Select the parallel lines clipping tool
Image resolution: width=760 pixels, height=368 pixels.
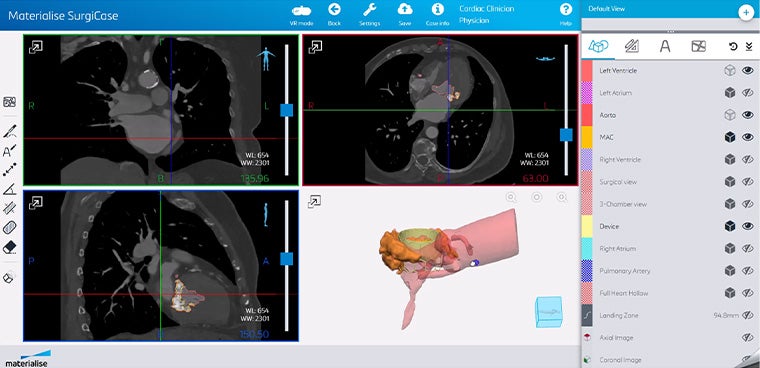pos(10,208)
